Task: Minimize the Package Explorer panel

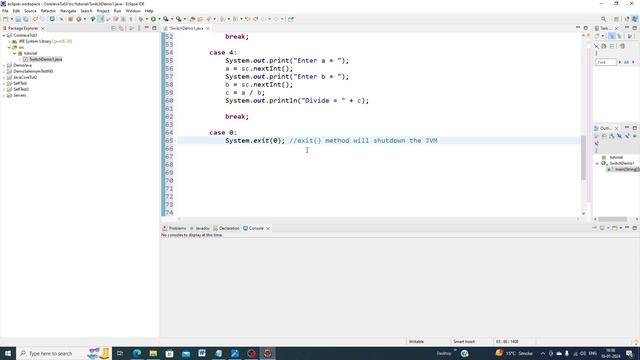Action: (147, 28)
